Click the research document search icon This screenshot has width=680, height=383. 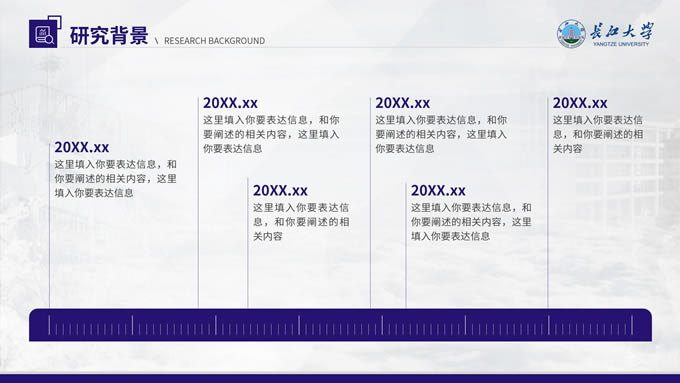[45, 32]
